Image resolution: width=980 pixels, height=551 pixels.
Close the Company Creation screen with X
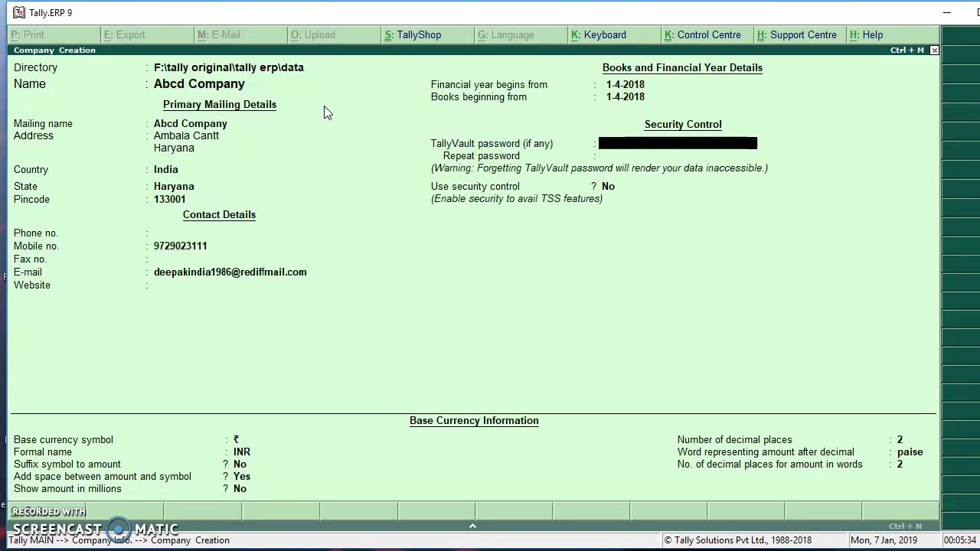click(934, 51)
